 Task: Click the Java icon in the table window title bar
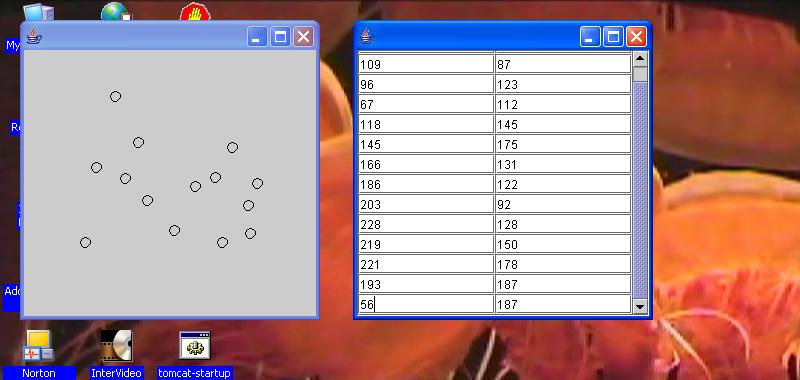(367, 37)
